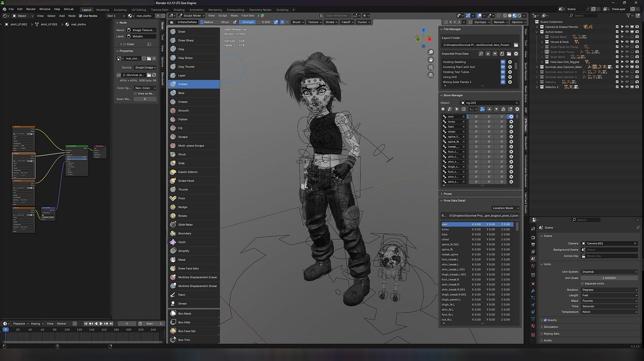
Task: Select the Draw Face Sets brush
Action: pyautogui.click(x=188, y=269)
